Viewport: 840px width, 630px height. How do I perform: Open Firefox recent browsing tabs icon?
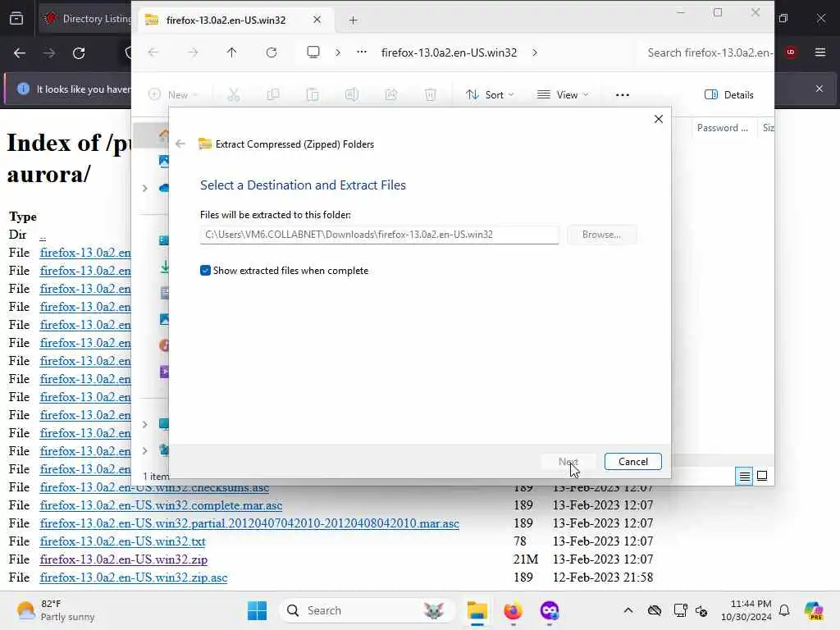coord(16,19)
